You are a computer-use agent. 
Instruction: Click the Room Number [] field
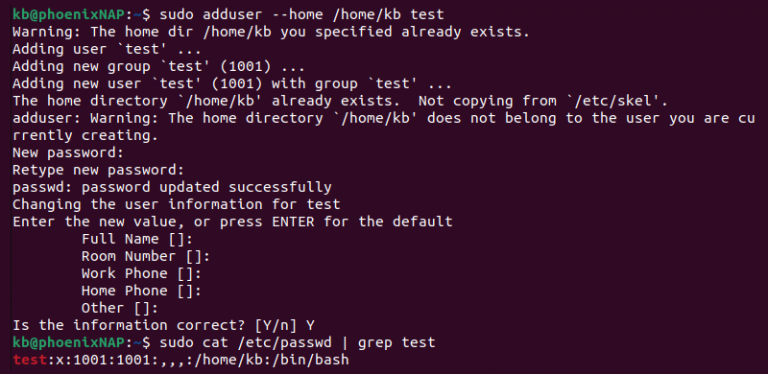(145, 257)
